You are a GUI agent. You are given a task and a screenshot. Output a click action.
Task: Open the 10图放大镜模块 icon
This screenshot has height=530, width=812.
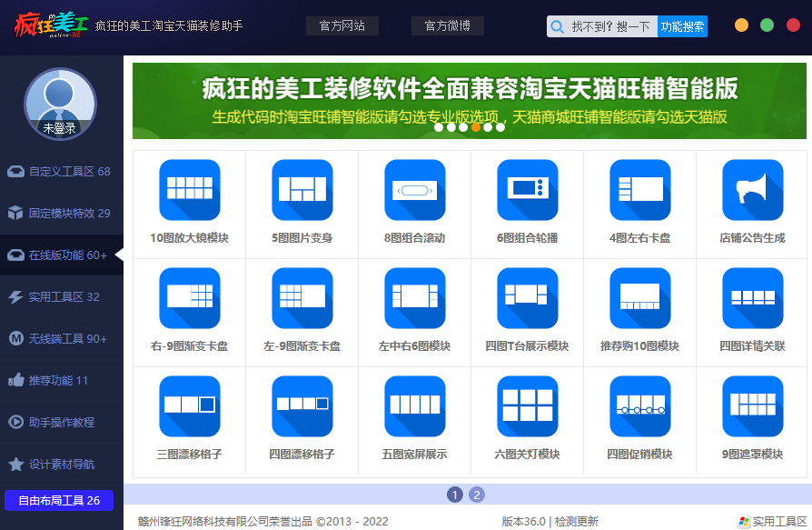pos(190,190)
